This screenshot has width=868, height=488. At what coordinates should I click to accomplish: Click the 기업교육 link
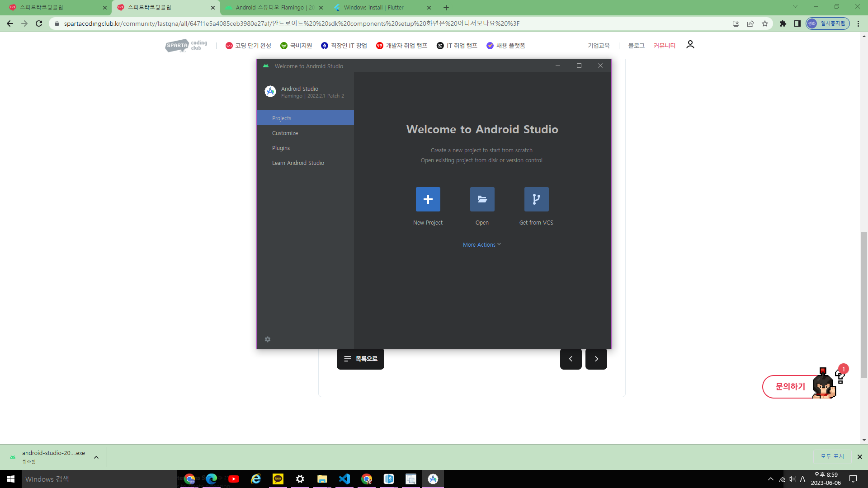(x=599, y=46)
